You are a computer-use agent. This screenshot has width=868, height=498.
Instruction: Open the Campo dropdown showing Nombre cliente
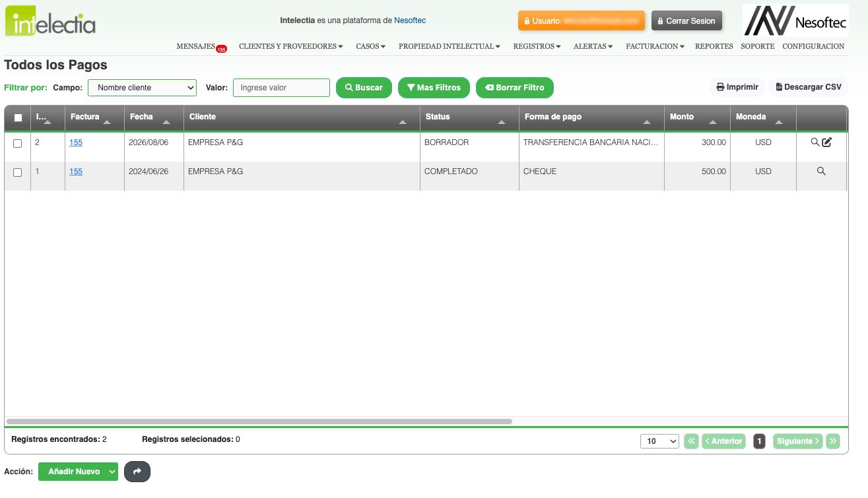pos(143,88)
